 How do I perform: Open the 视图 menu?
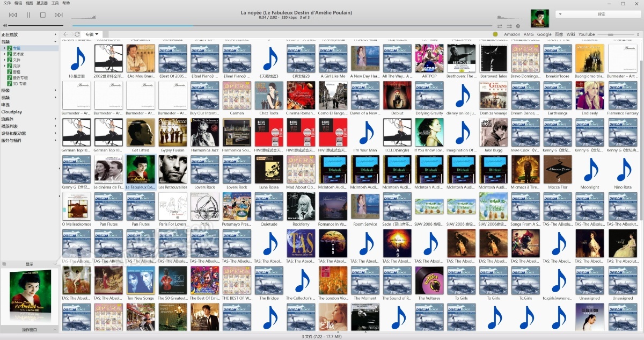pyautogui.click(x=29, y=3)
